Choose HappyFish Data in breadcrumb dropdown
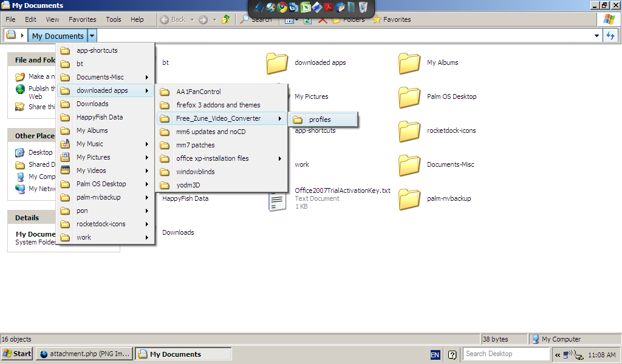 (105, 117)
